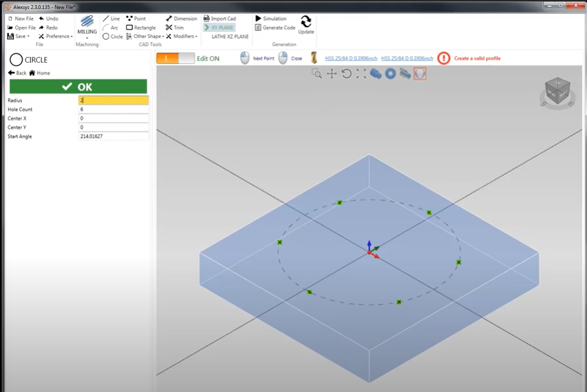Image resolution: width=587 pixels, height=392 pixels.
Task: Select the pan view tool
Action: pos(332,74)
